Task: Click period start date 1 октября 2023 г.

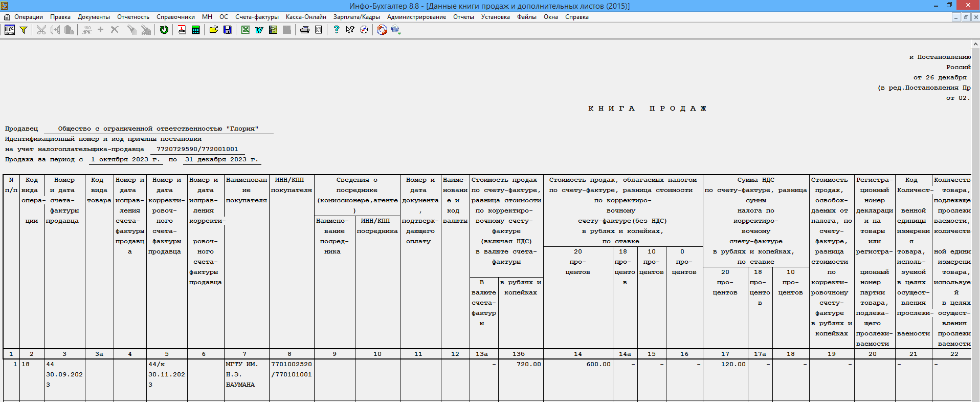Action: pos(125,159)
